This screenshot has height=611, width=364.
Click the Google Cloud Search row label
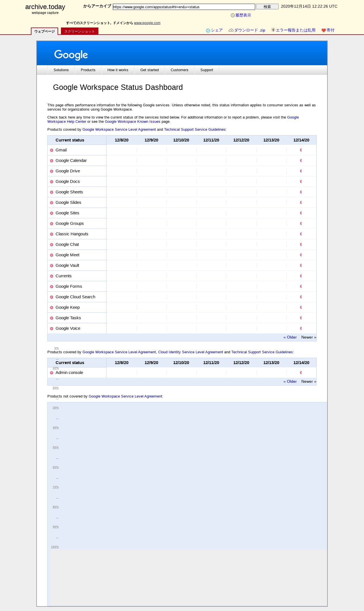tap(75, 297)
